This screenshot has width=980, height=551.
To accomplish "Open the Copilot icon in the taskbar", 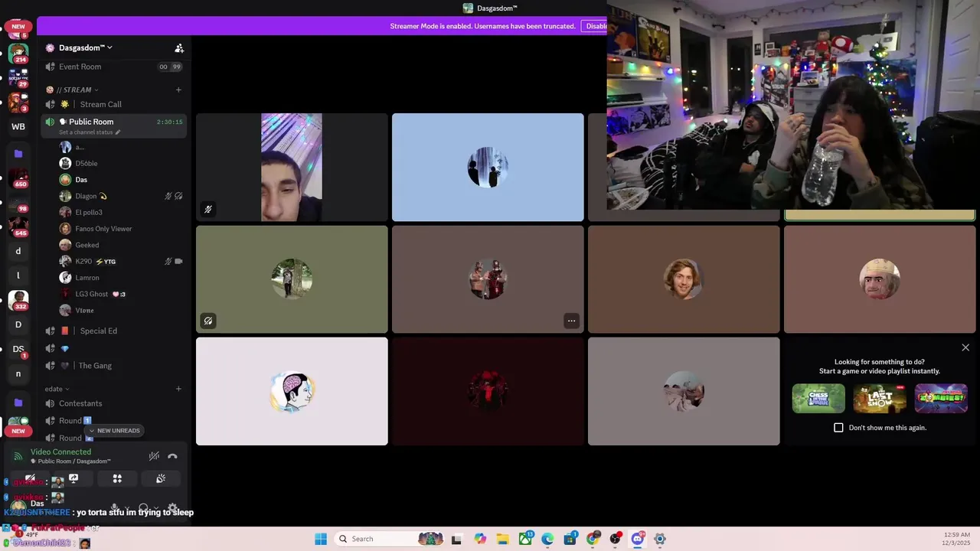I will [480, 539].
